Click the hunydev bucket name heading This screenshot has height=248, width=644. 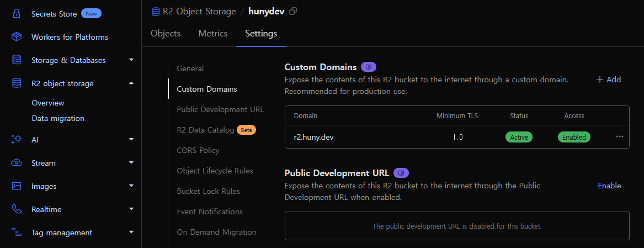(266, 12)
